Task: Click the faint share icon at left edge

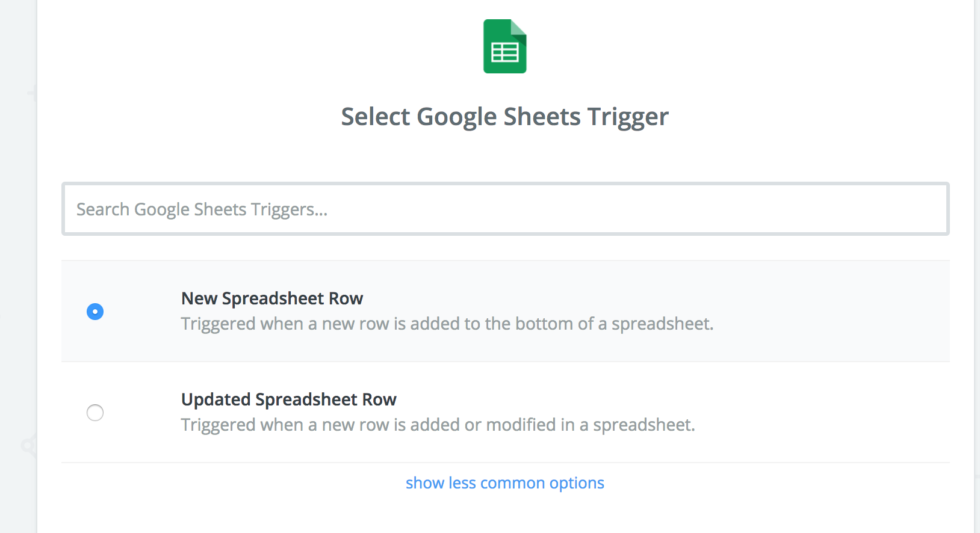Action: click(x=28, y=446)
